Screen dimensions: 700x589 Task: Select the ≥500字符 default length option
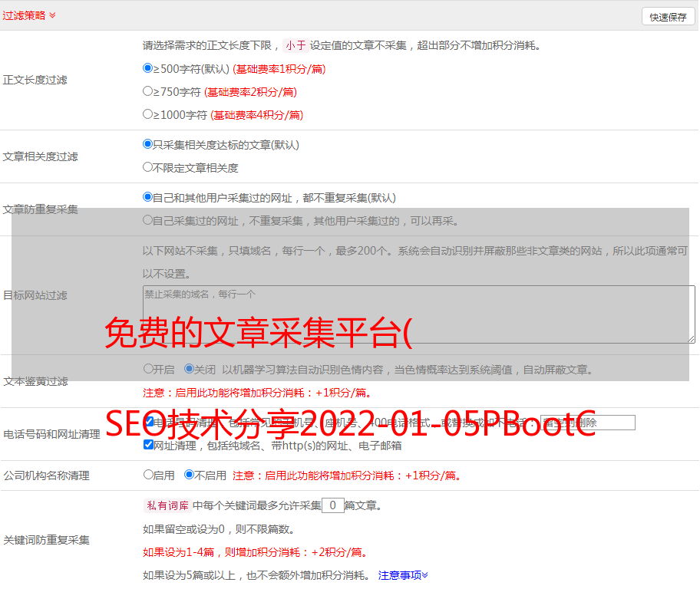(x=147, y=68)
